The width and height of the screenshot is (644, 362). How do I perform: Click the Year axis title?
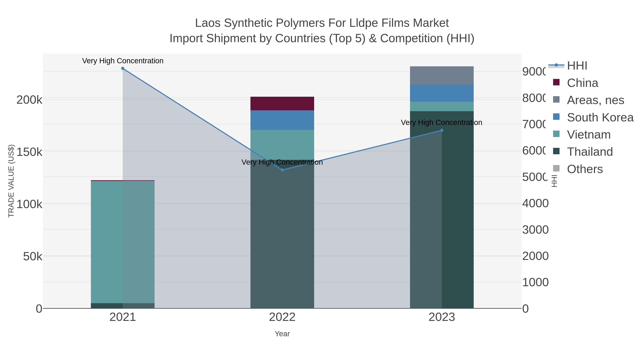coord(282,334)
